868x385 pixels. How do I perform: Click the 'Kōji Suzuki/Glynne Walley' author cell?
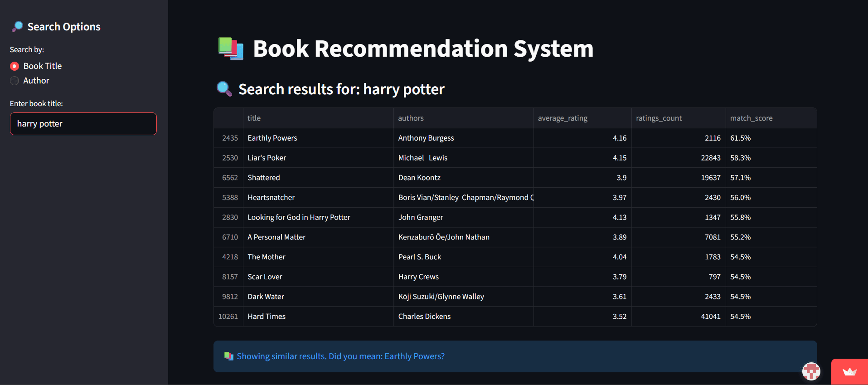coord(463,297)
